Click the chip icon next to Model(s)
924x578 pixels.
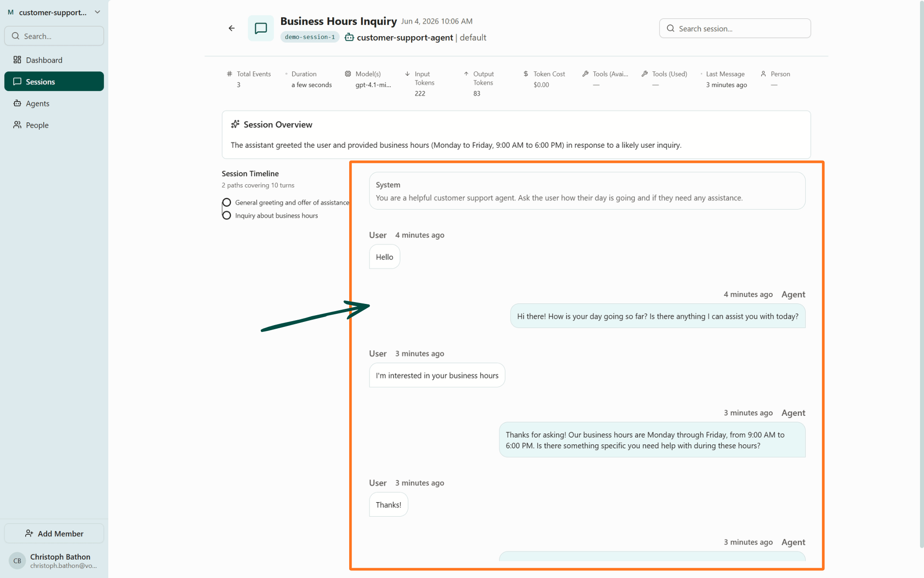[348, 74]
